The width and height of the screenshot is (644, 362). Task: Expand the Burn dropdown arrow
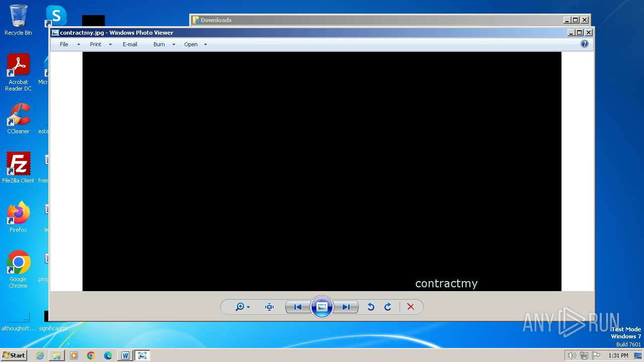pyautogui.click(x=174, y=45)
